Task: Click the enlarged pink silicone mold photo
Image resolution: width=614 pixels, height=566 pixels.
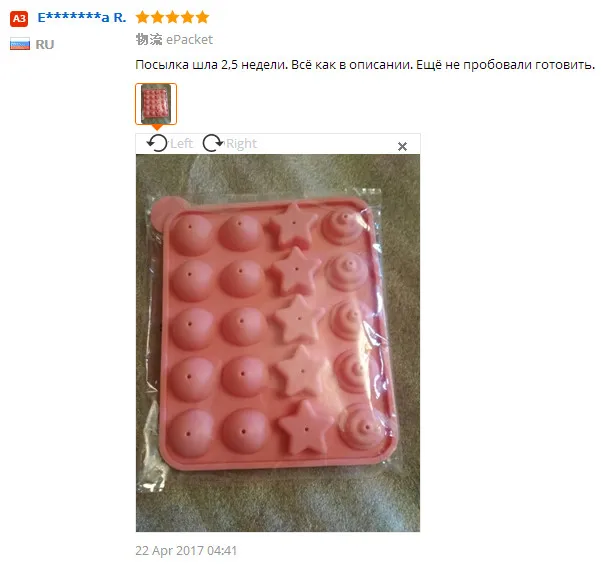Action: coord(278,343)
